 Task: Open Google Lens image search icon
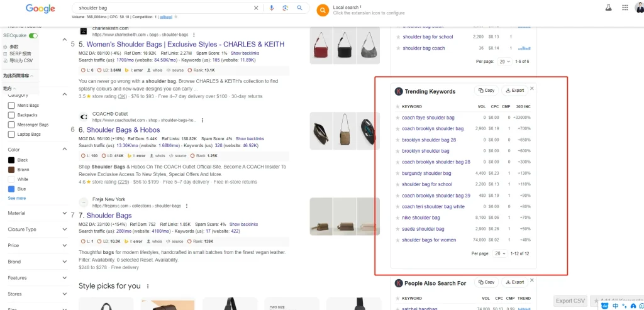pos(285,8)
